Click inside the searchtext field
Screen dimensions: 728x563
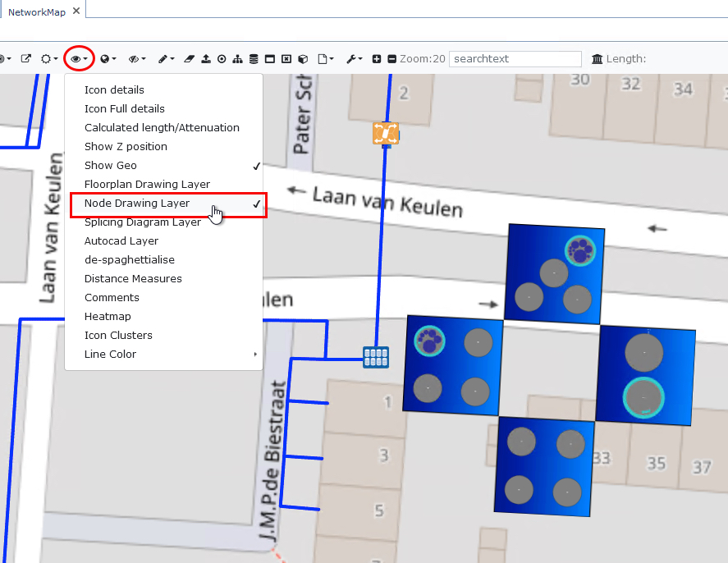(x=515, y=58)
